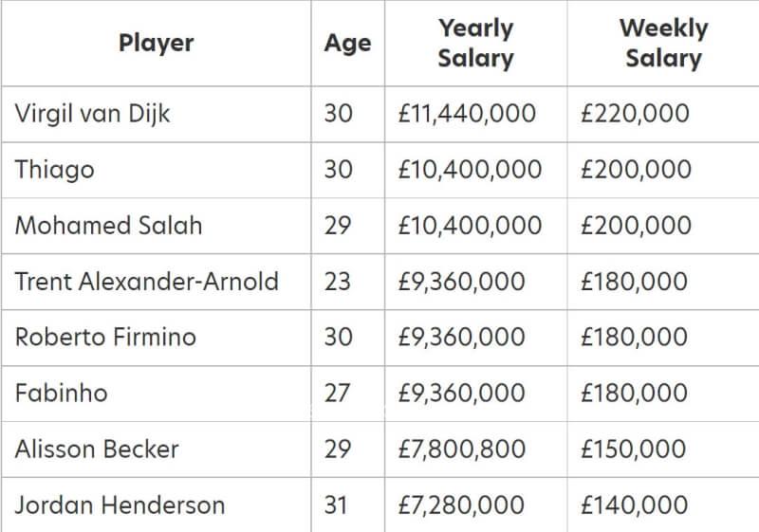Click Jordan Henderson's age 31 cell
This screenshot has width=759, height=532.
[x=336, y=504]
